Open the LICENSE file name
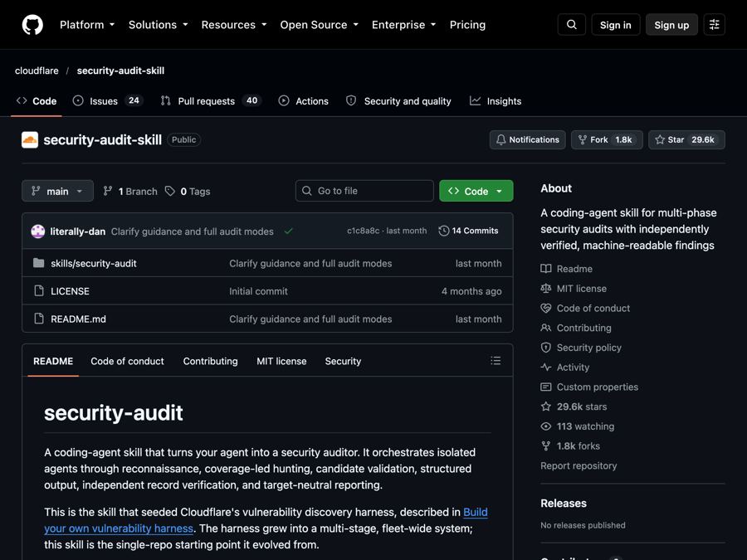Viewport: 747px width, 560px height. 70,291
